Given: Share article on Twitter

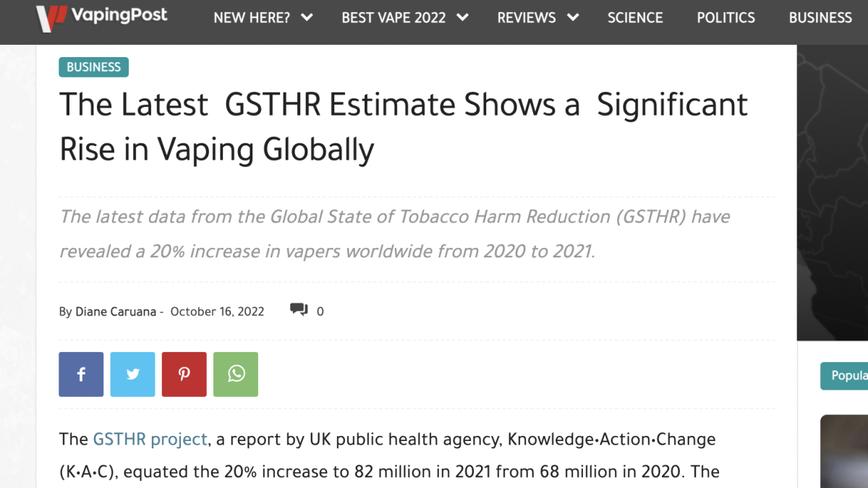Looking at the screenshot, I should coord(132,374).
